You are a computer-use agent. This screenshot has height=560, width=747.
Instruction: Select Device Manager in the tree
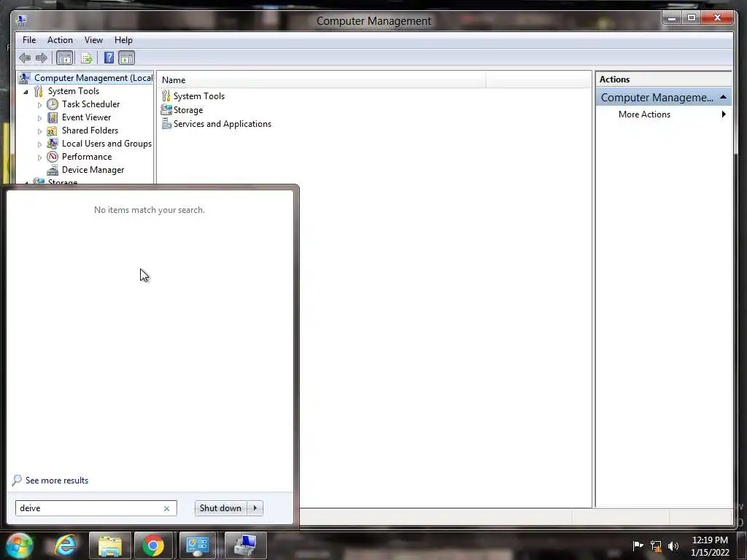tap(93, 170)
